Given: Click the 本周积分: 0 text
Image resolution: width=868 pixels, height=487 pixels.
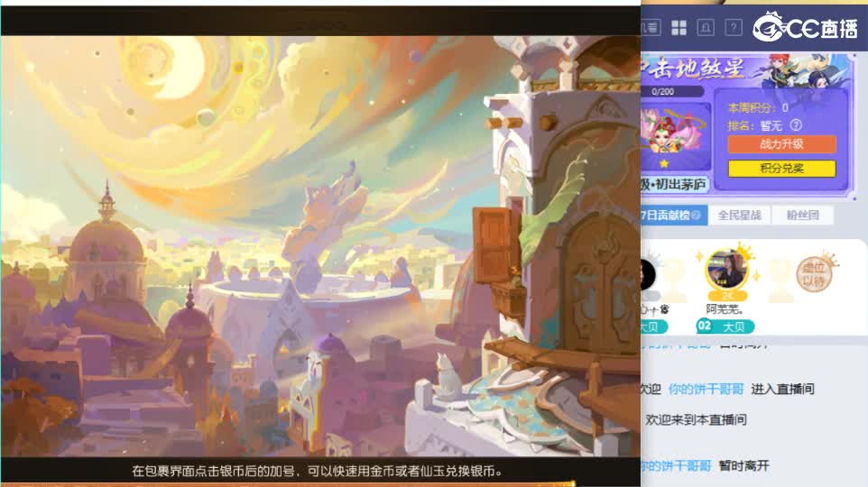Looking at the screenshot, I should tap(759, 107).
